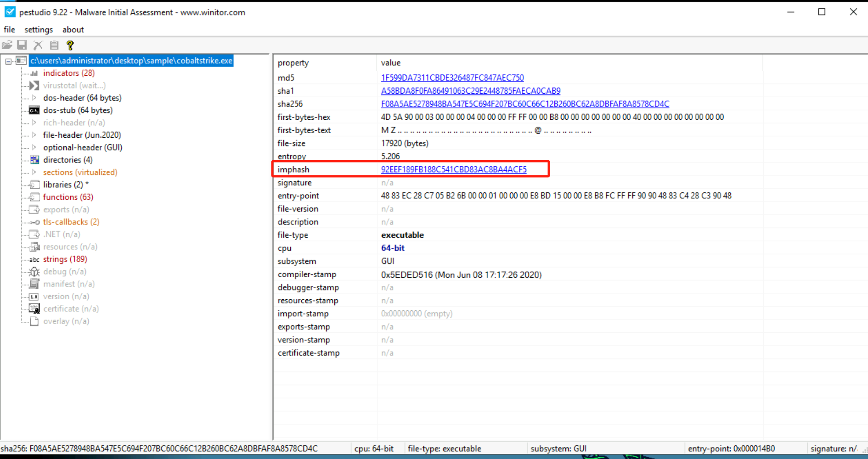Expand the rich-header (n/a) node arrow

tap(34, 123)
